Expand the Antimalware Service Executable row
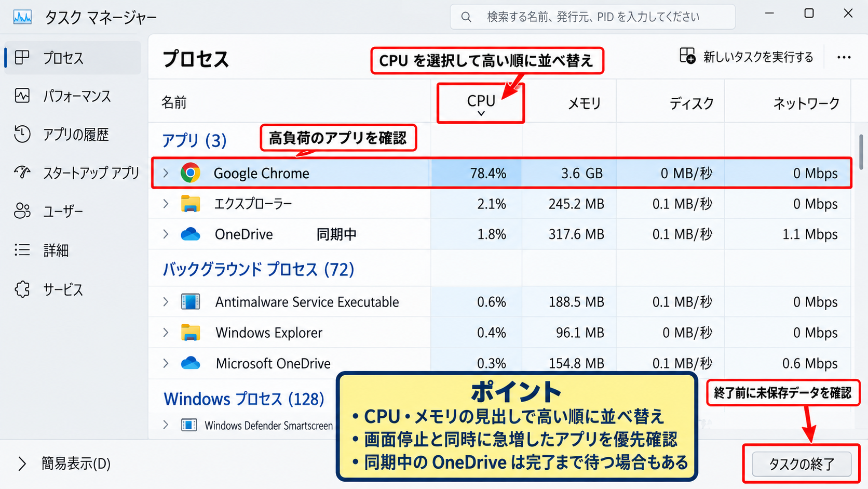This screenshot has width=868, height=489. coord(166,302)
